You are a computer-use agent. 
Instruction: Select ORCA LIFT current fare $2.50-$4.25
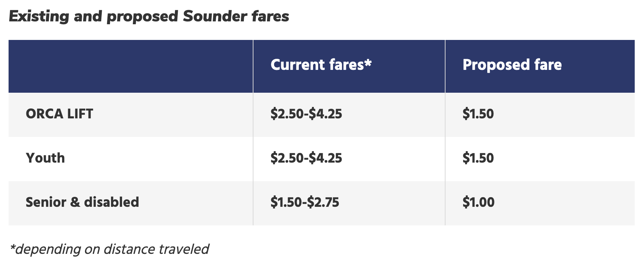pos(306,114)
